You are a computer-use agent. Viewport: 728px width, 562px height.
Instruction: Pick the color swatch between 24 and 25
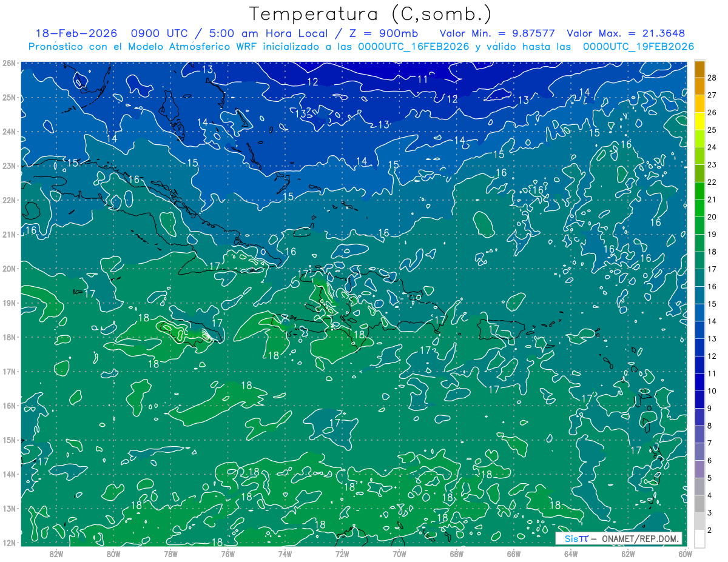click(x=699, y=138)
